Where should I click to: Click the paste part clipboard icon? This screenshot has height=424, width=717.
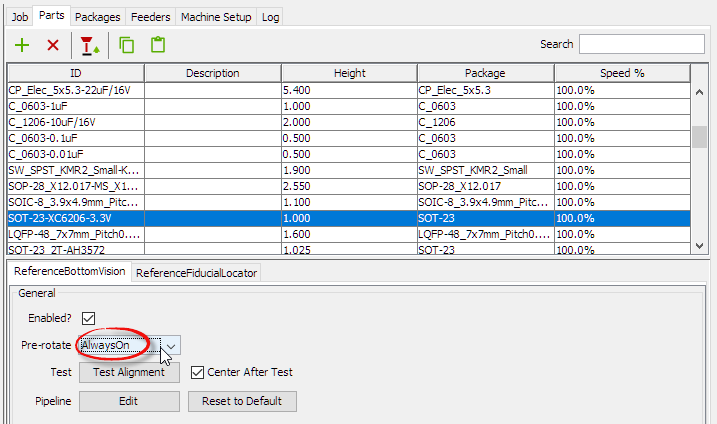point(157,45)
